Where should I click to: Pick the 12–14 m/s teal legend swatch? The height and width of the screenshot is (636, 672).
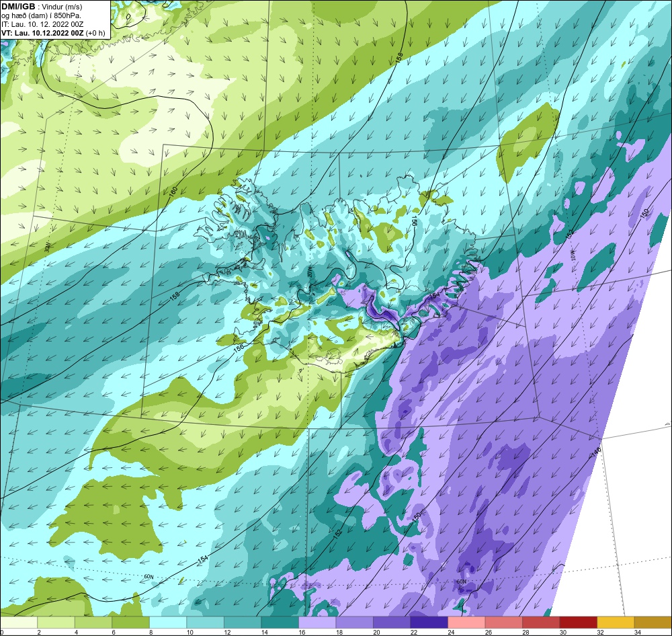pyautogui.click(x=243, y=623)
